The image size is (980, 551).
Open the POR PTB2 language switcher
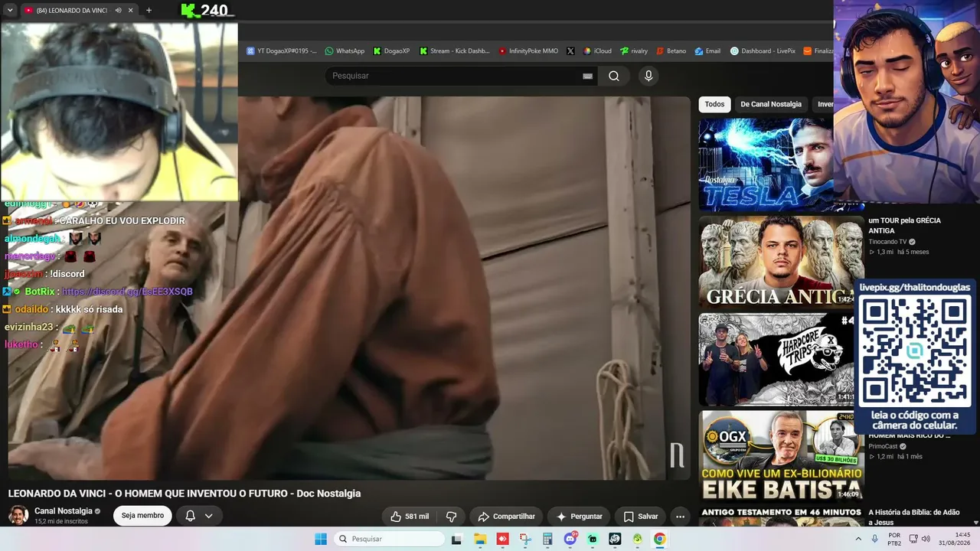(x=894, y=539)
